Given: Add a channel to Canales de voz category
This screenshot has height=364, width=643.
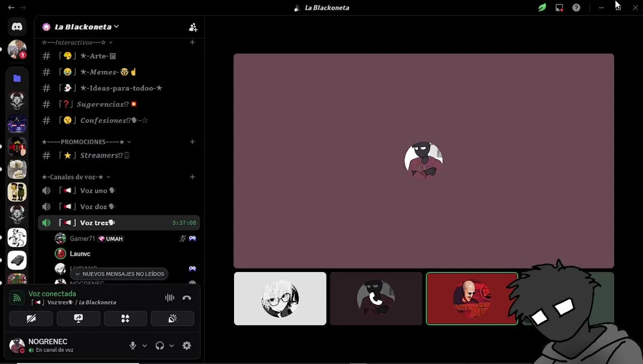Looking at the screenshot, I should 192,177.
